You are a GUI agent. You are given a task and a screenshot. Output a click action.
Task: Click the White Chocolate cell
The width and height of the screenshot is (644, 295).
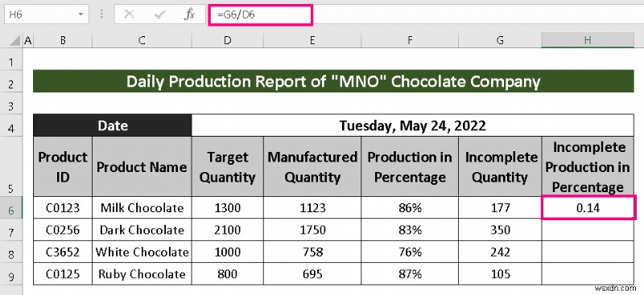[x=142, y=252]
